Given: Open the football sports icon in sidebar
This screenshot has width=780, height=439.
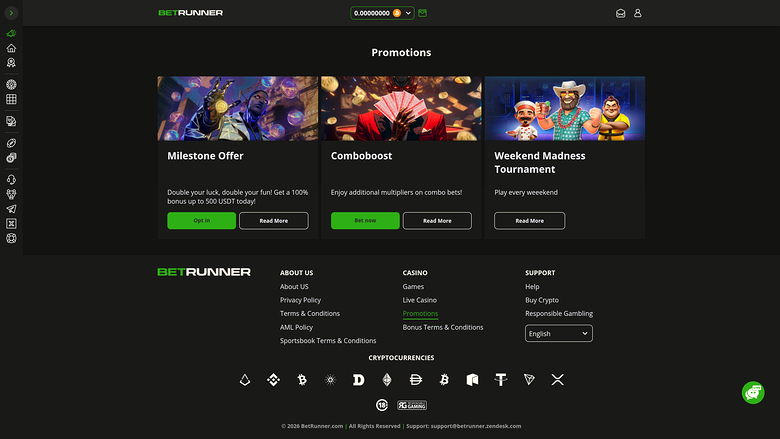Looking at the screenshot, I should [x=11, y=143].
